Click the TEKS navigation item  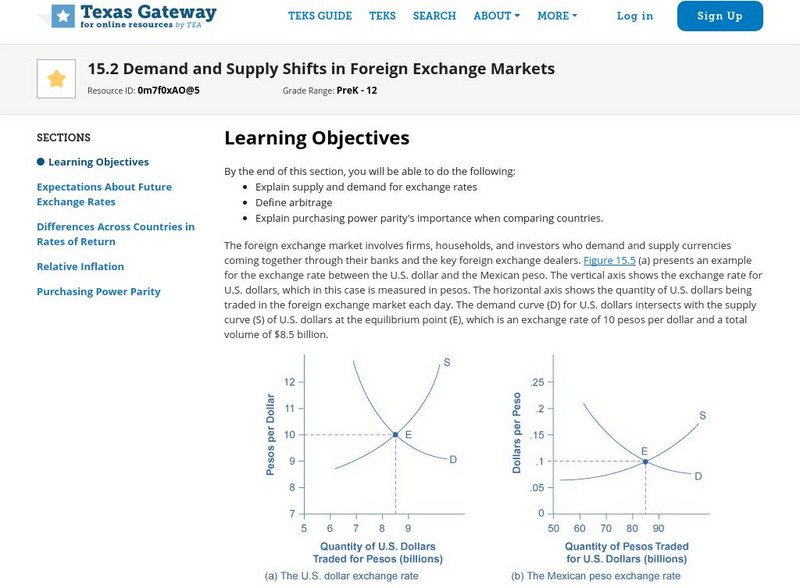click(383, 16)
